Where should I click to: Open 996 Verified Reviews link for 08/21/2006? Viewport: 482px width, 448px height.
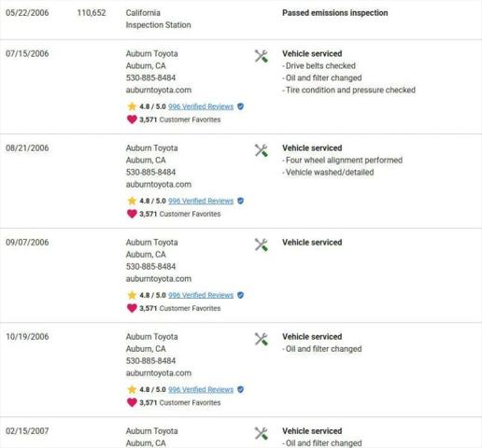click(x=201, y=201)
